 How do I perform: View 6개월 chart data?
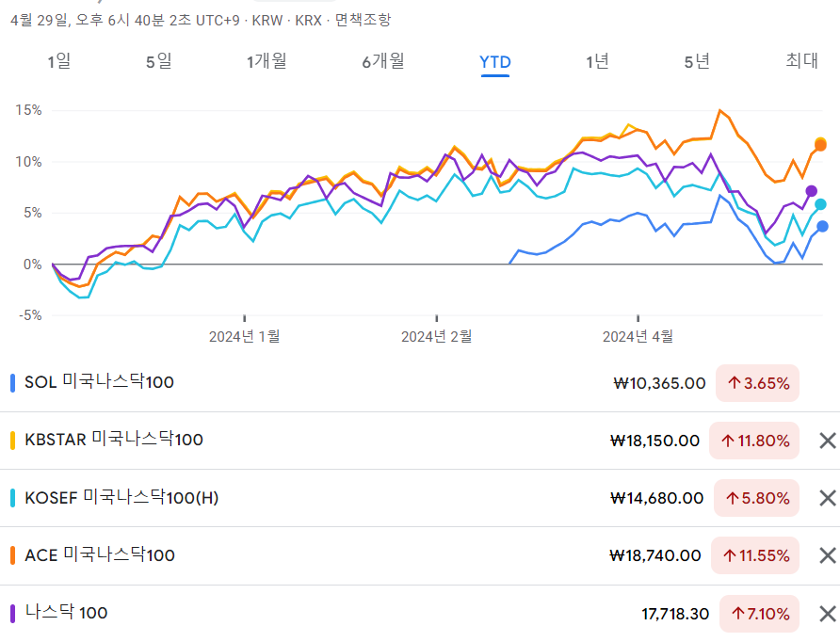(380, 62)
